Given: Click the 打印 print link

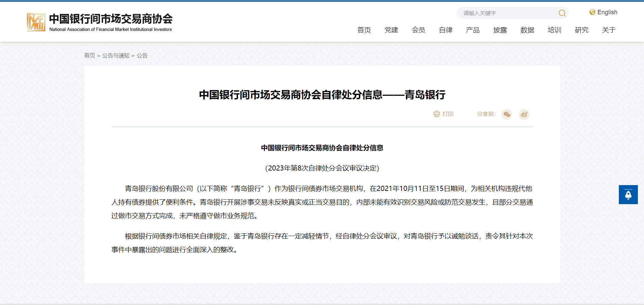Looking at the screenshot, I should click(x=448, y=114).
